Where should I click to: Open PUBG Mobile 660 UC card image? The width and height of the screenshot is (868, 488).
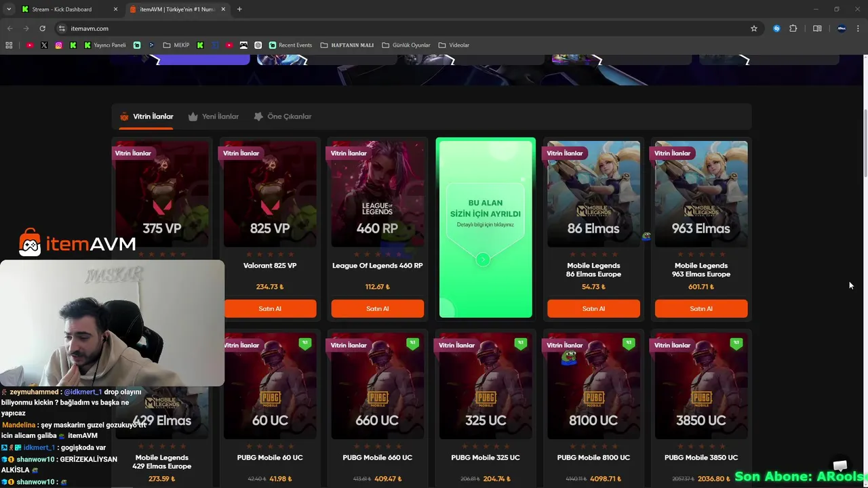click(378, 386)
